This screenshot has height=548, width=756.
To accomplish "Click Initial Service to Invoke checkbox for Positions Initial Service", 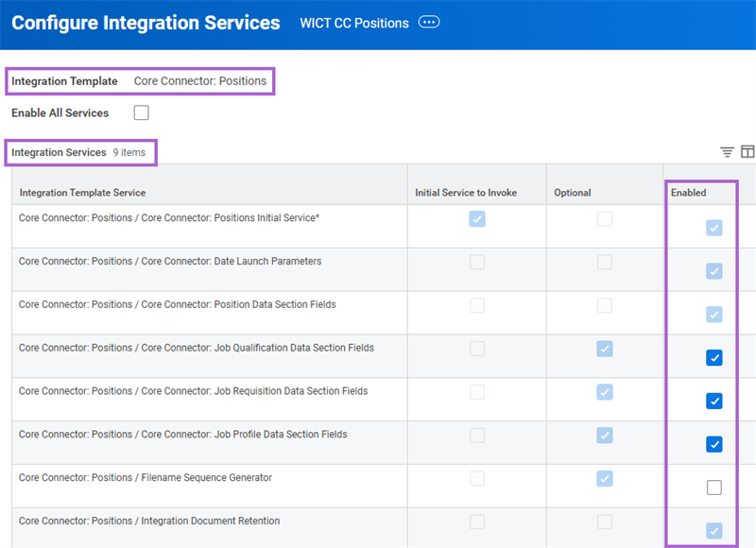I will (x=477, y=219).
